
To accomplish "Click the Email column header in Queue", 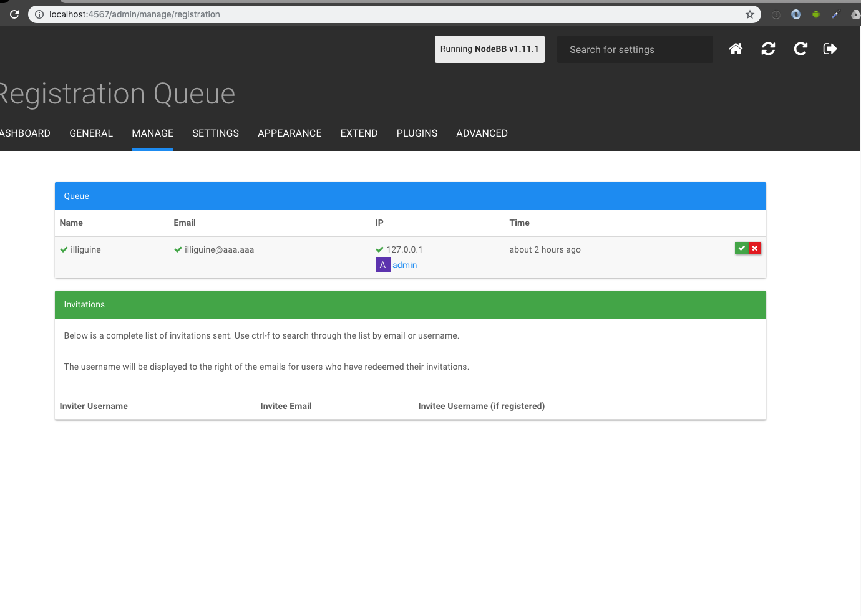I will (x=185, y=223).
